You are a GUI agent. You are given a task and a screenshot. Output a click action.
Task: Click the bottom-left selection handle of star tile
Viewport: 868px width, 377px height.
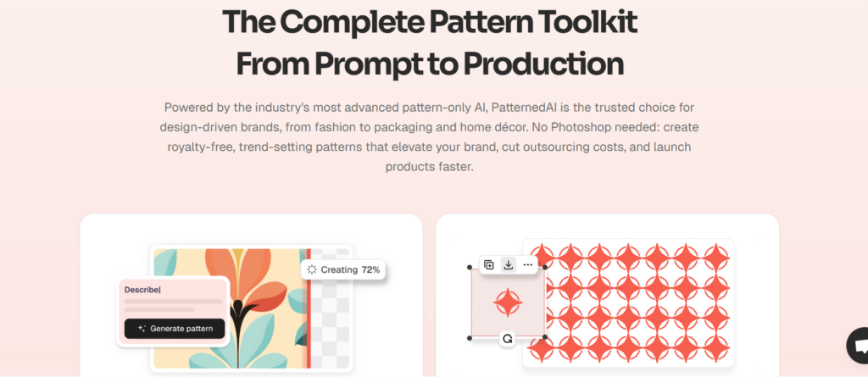(x=470, y=337)
